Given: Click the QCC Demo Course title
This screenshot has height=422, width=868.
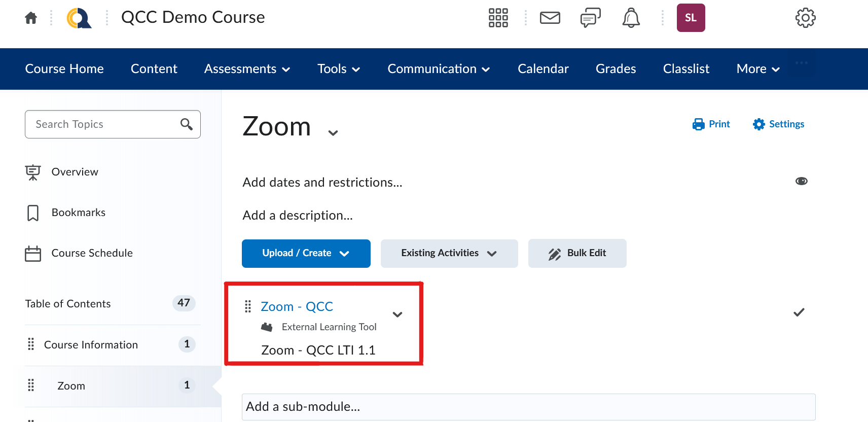Looking at the screenshot, I should point(193,17).
